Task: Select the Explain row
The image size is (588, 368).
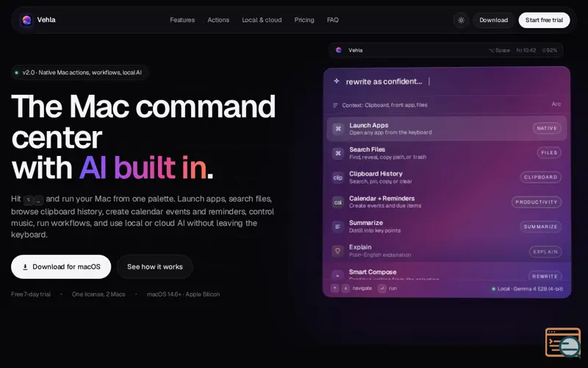Action: (x=447, y=251)
